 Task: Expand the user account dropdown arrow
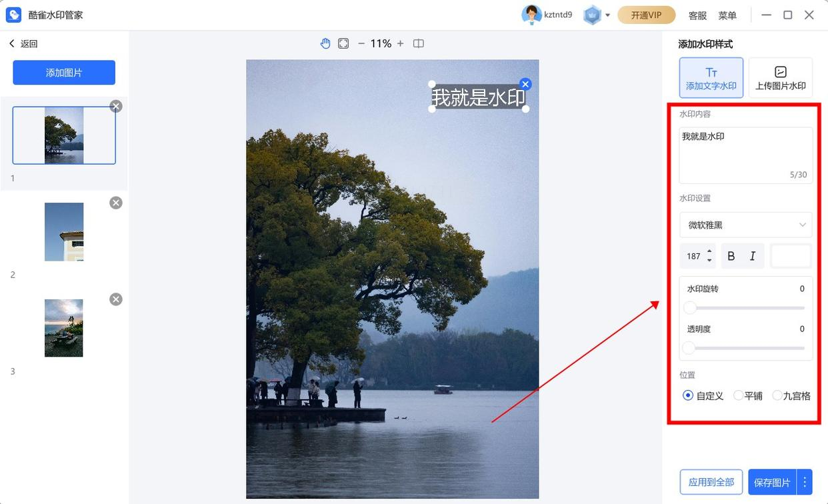coord(607,15)
